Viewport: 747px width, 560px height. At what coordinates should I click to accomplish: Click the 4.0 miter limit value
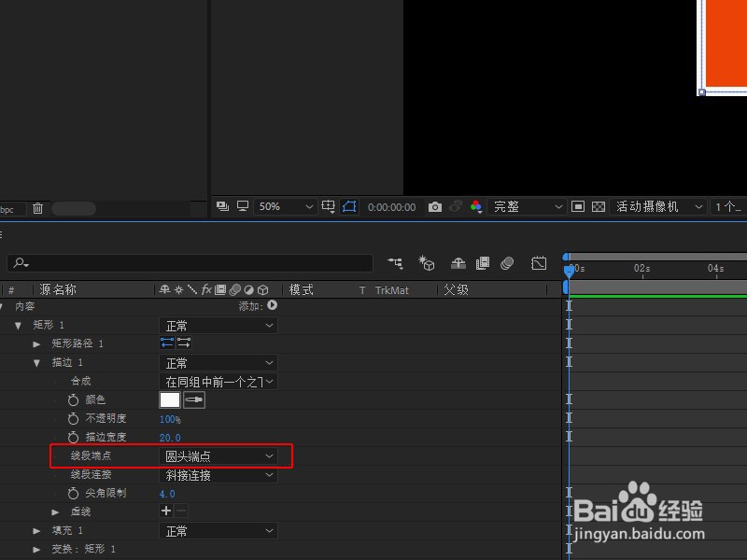pyautogui.click(x=167, y=494)
